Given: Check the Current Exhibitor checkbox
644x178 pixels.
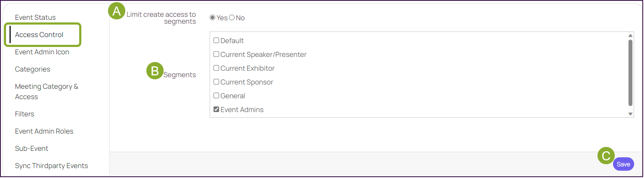Looking at the screenshot, I should tap(217, 68).
